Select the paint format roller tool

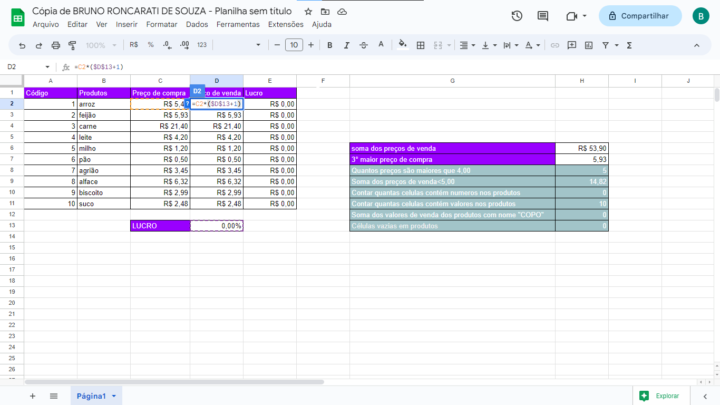point(73,45)
